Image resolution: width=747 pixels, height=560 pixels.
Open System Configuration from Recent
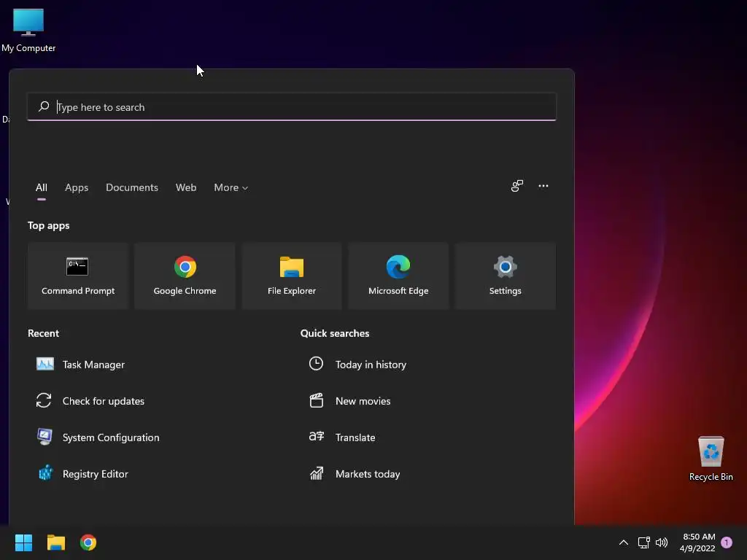point(98,437)
